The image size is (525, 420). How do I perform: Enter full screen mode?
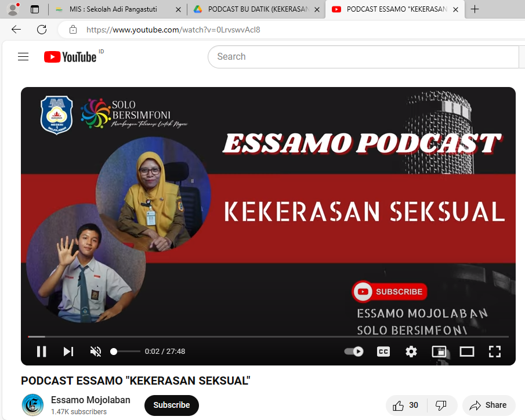pos(494,352)
